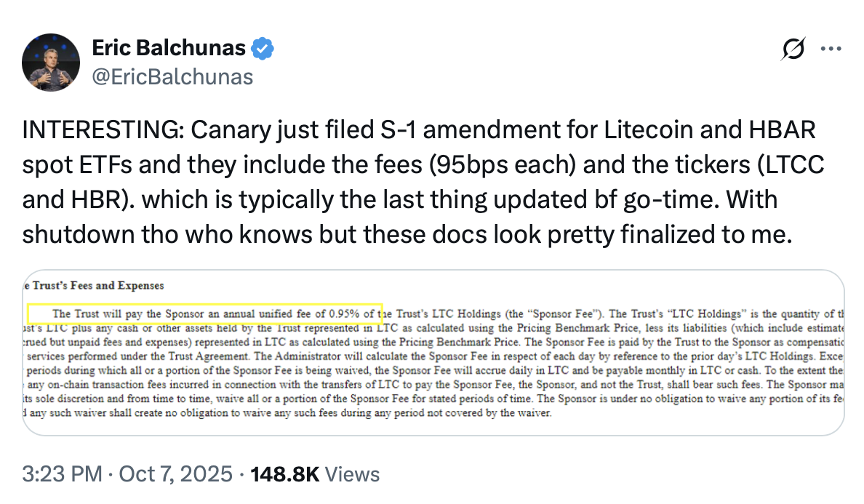Click the Oct 7, 2025 timestamp
Screen dimensions: 864x504
(x=178, y=473)
